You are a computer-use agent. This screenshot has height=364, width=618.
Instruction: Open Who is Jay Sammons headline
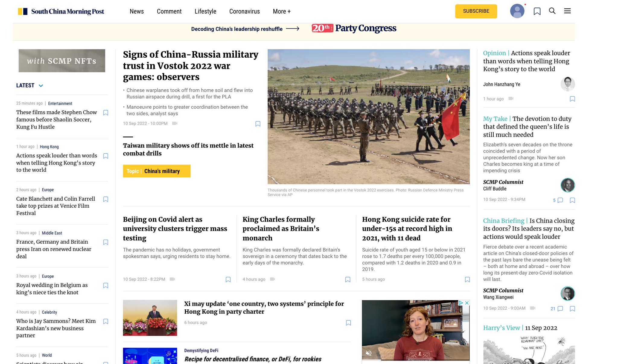click(56, 328)
